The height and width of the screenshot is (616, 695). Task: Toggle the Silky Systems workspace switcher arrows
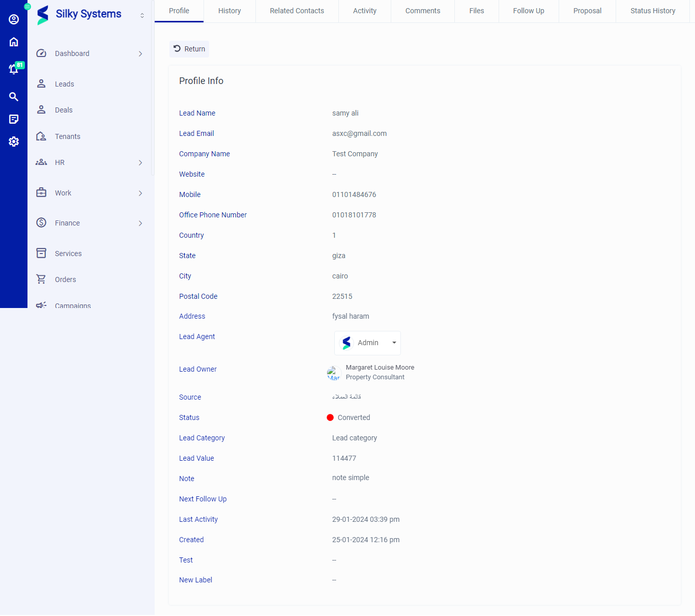click(x=142, y=16)
